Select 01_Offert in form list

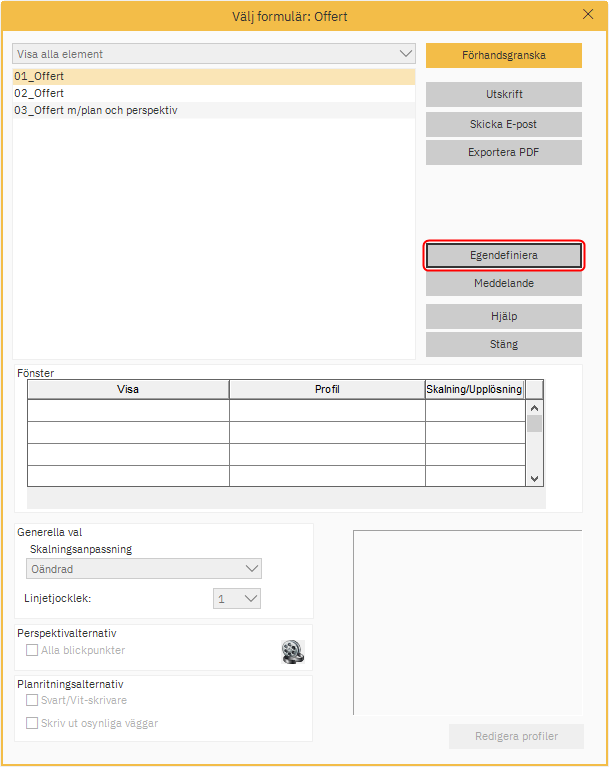[x=214, y=76]
